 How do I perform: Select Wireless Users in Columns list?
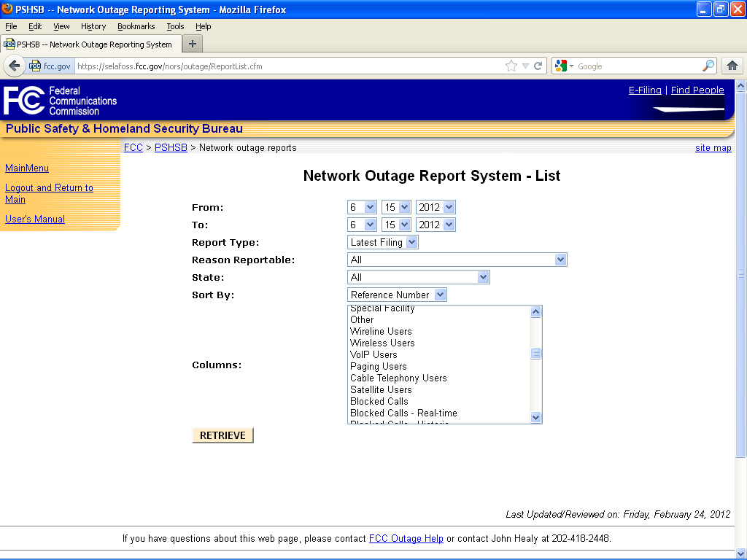382,343
